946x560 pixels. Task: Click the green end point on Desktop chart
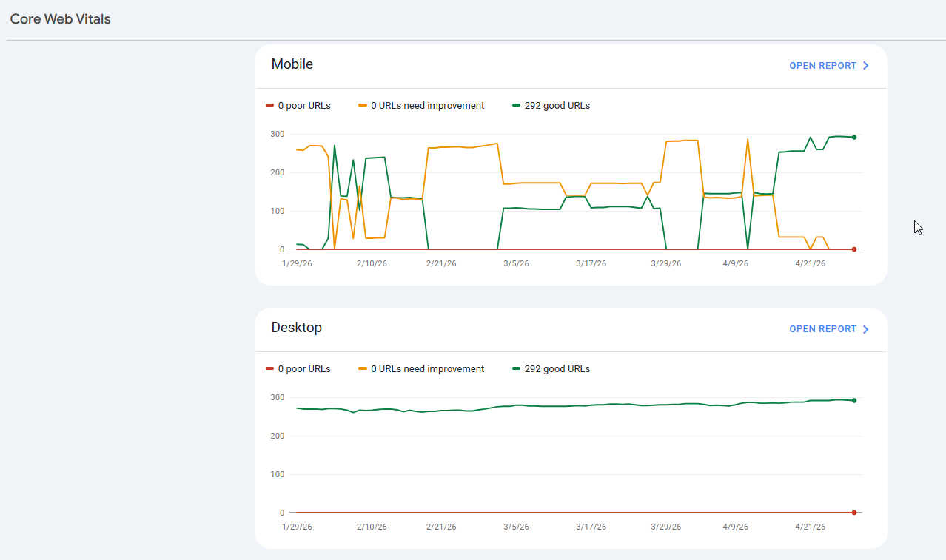coord(854,400)
